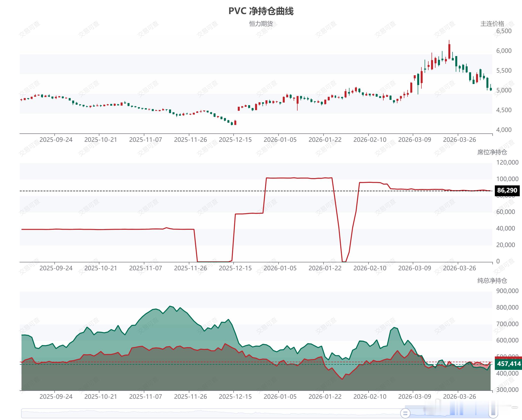Click the 2025-09-24 date under the price chart
The image size is (522, 420).
pyautogui.click(x=56, y=140)
